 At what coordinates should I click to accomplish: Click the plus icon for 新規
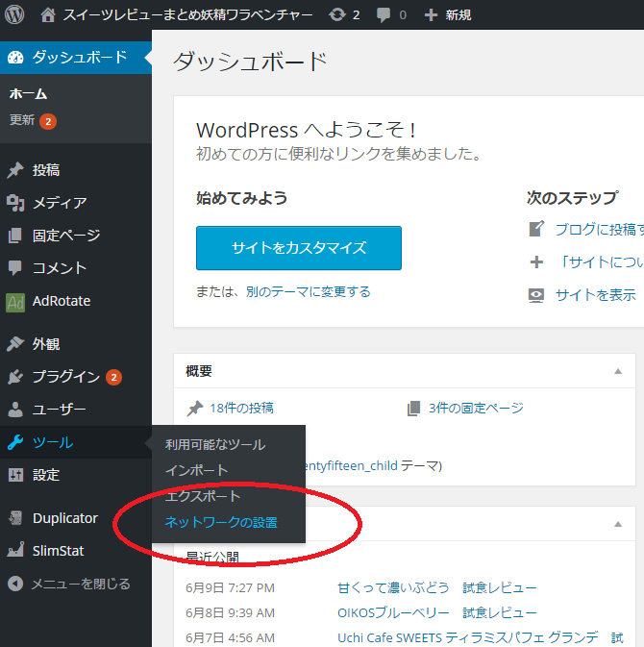click(431, 15)
